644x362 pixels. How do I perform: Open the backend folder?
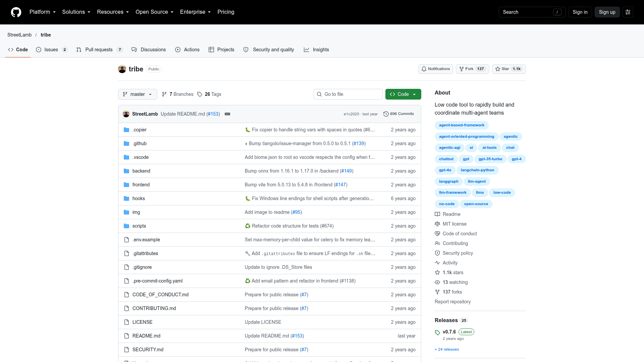coord(141,171)
